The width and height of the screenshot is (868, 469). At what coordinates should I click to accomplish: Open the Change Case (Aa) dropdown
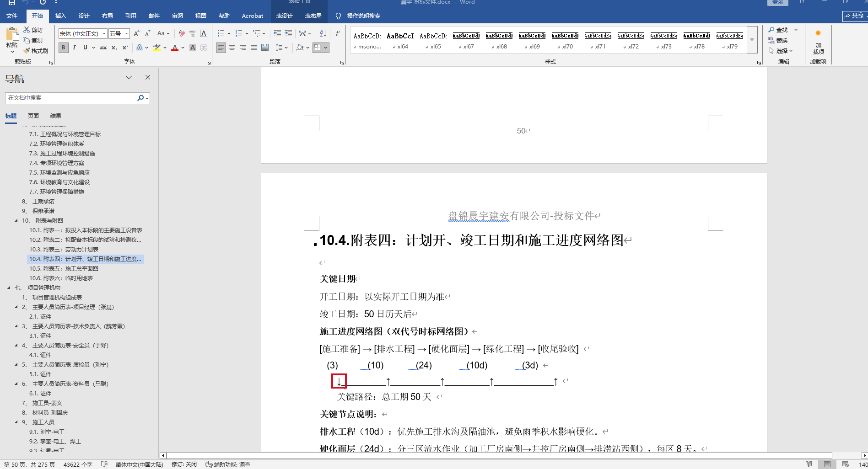pyautogui.click(x=163, y=33)
